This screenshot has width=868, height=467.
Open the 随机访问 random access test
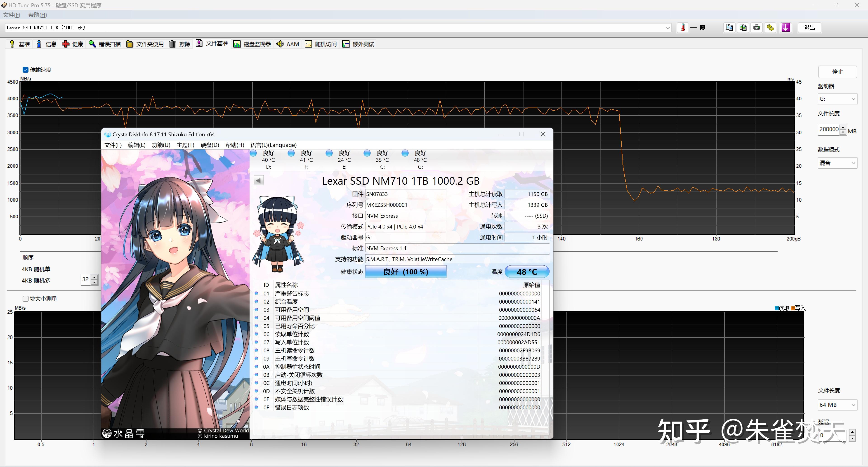(321, 44)
